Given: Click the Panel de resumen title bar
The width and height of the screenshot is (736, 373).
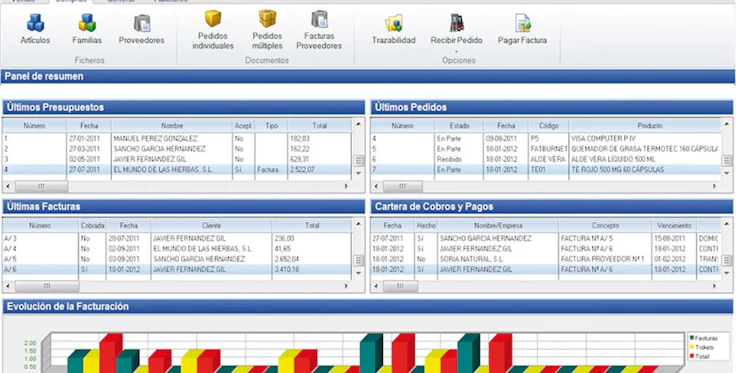Looking at the screenshot, I should click(368, 76).
